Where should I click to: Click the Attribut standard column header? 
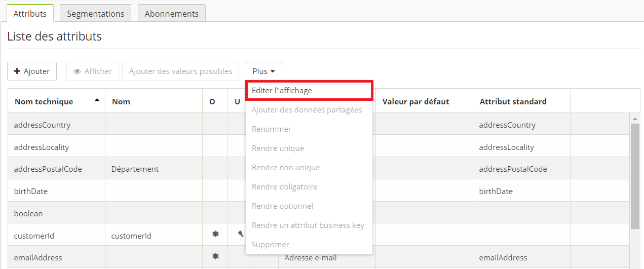(x=513, y=102)
